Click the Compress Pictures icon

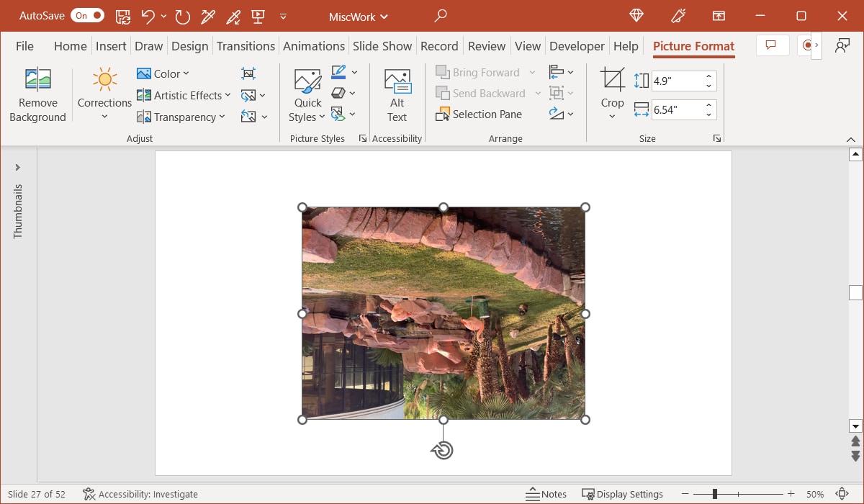[248, 73]
